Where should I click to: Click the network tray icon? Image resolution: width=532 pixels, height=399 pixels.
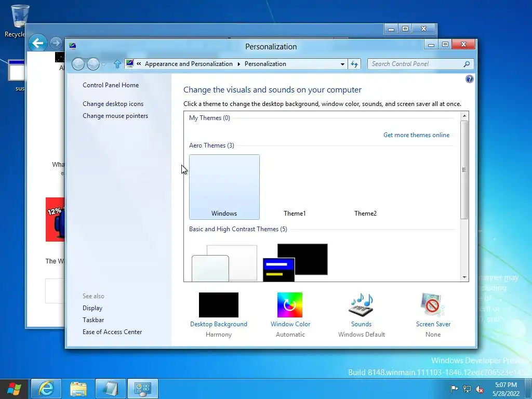click(467, 389)
